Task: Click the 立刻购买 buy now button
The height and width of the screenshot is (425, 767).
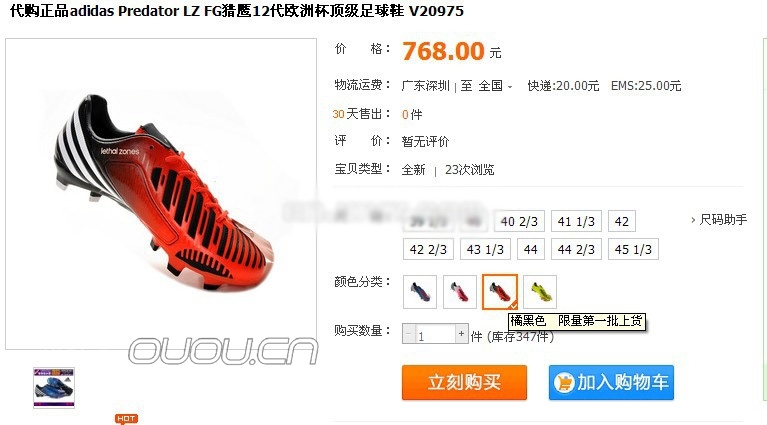Action: [464, 382]
